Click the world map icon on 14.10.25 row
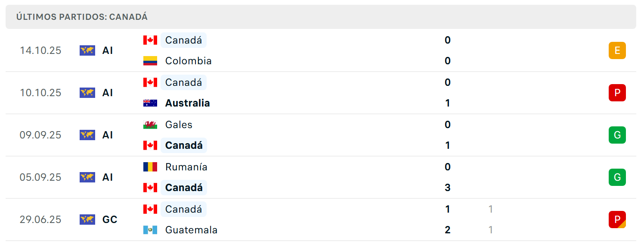644x248 pixels. pos(87,50)
